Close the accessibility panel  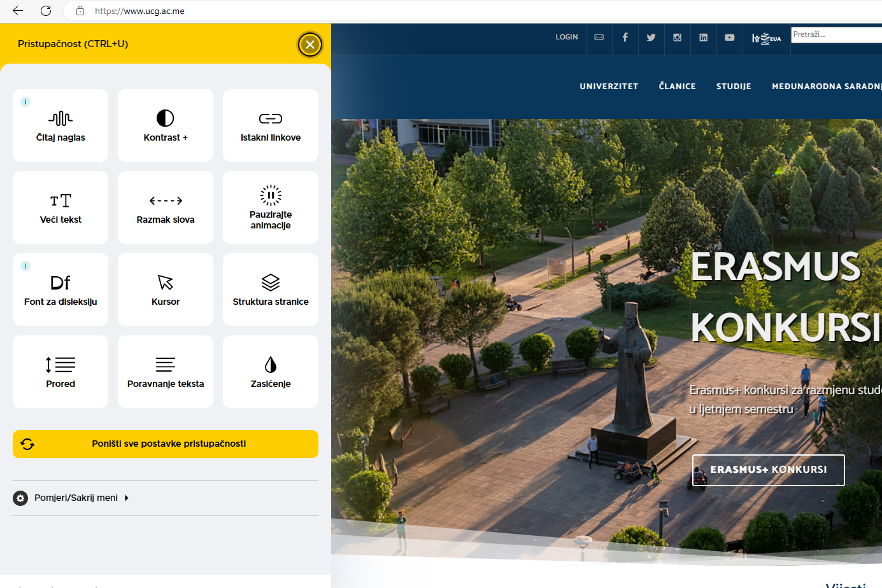pos(309,45)
